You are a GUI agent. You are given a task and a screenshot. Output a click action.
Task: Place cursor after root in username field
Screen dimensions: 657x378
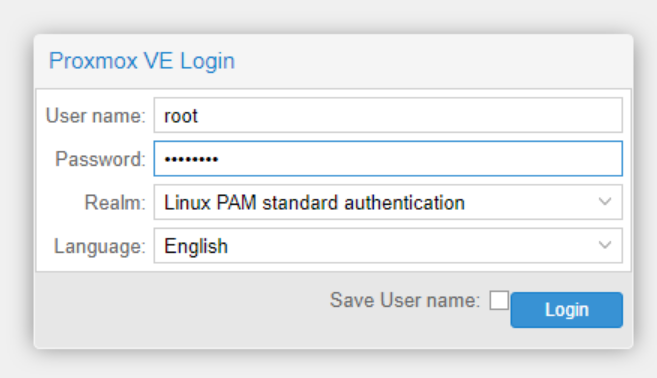(199, 116)
